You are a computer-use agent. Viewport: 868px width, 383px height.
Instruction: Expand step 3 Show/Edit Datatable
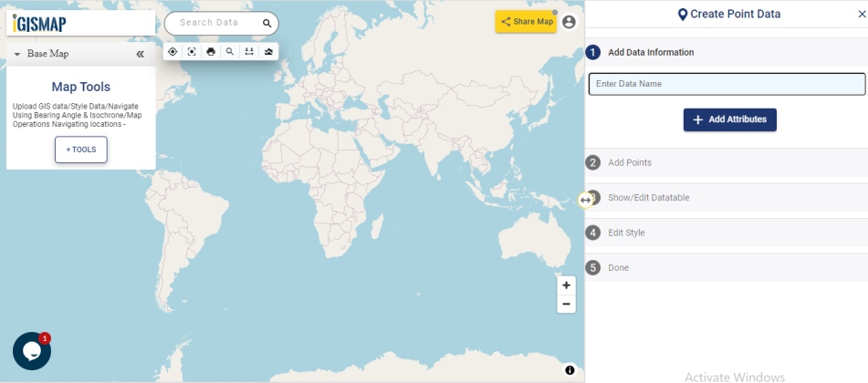click(727, 198)
